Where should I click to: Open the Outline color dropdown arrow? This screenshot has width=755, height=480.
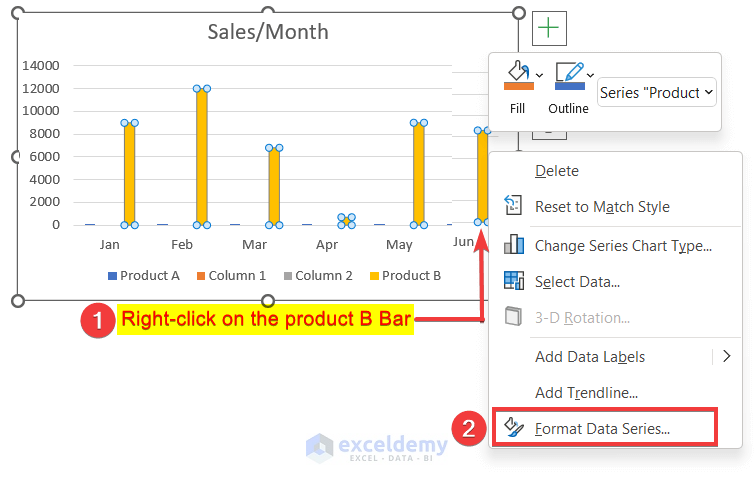point(592,74)
